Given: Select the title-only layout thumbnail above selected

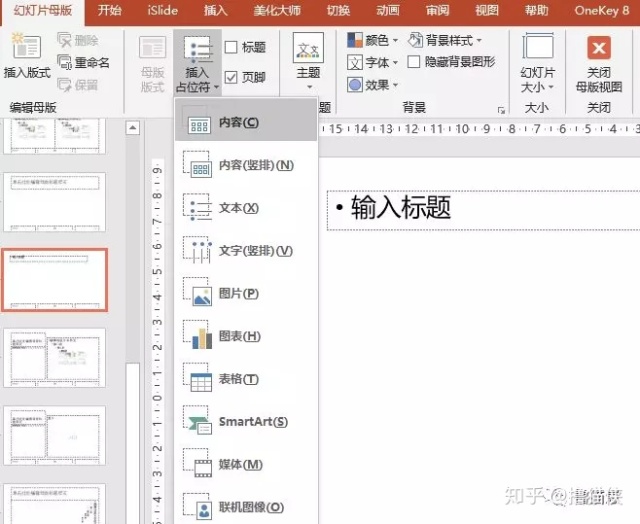Looking at the screenshot, I should coord(55,202).
